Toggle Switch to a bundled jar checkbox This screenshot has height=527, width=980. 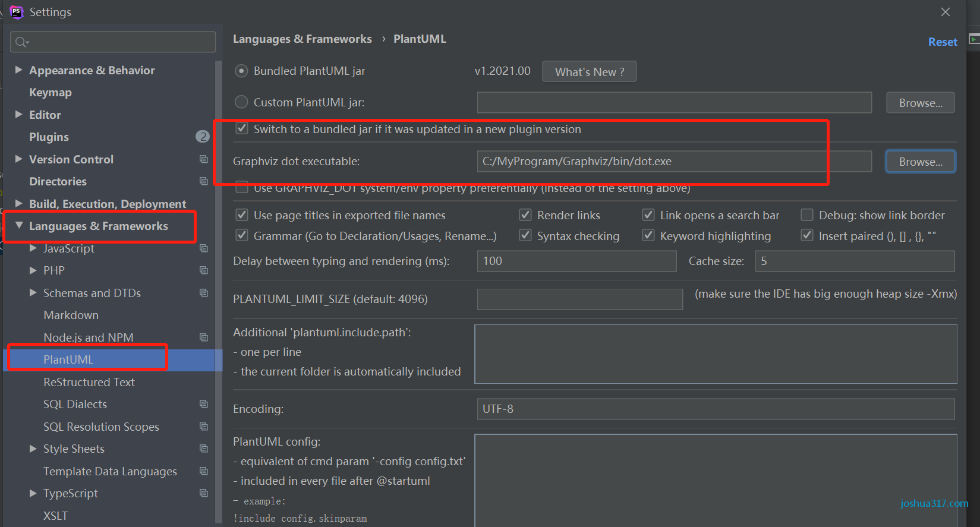pyautogui.click(x=242, y=128)
